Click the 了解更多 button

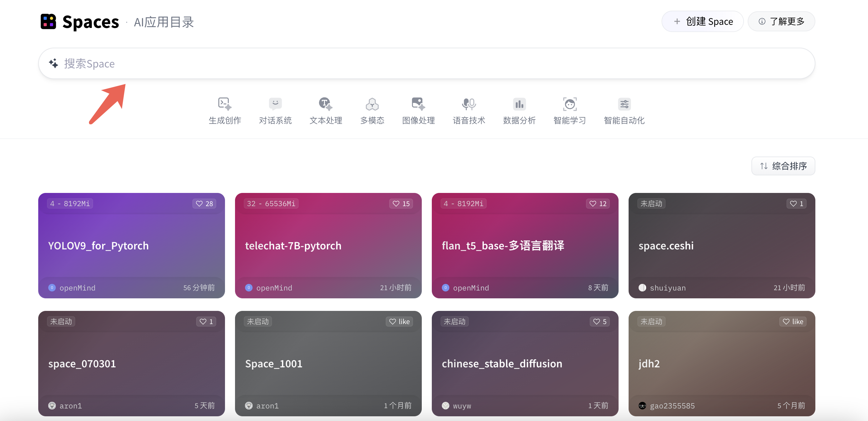[x=782, y=21]
